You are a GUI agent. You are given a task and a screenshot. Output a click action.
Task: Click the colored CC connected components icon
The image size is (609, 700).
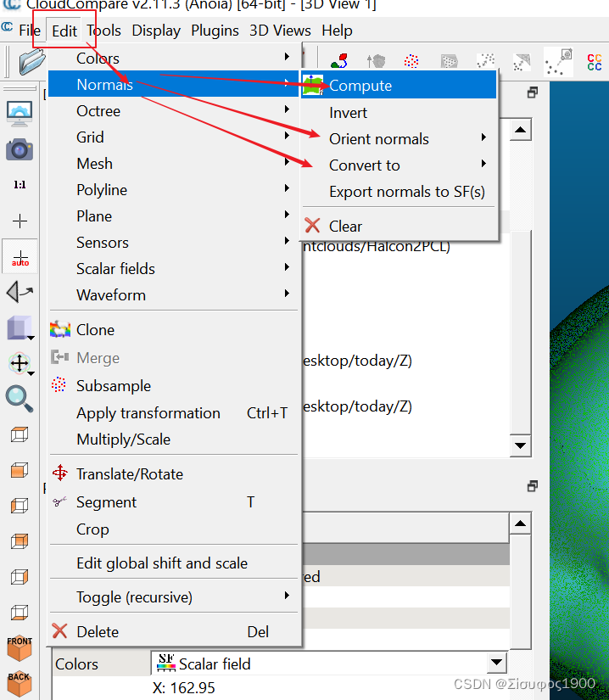(x=595, y=62)
